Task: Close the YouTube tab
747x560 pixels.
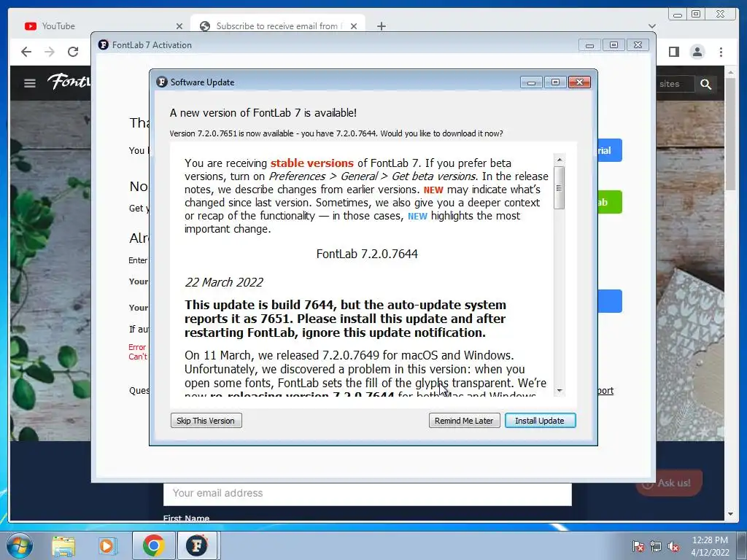Action: [x=179, y=26]
